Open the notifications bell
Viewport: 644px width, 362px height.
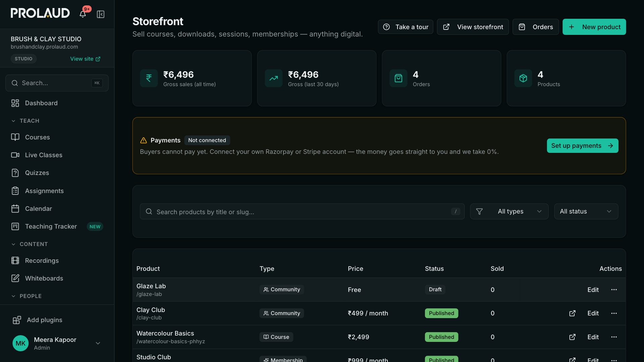pyautogui.click(x=83, y=14)
